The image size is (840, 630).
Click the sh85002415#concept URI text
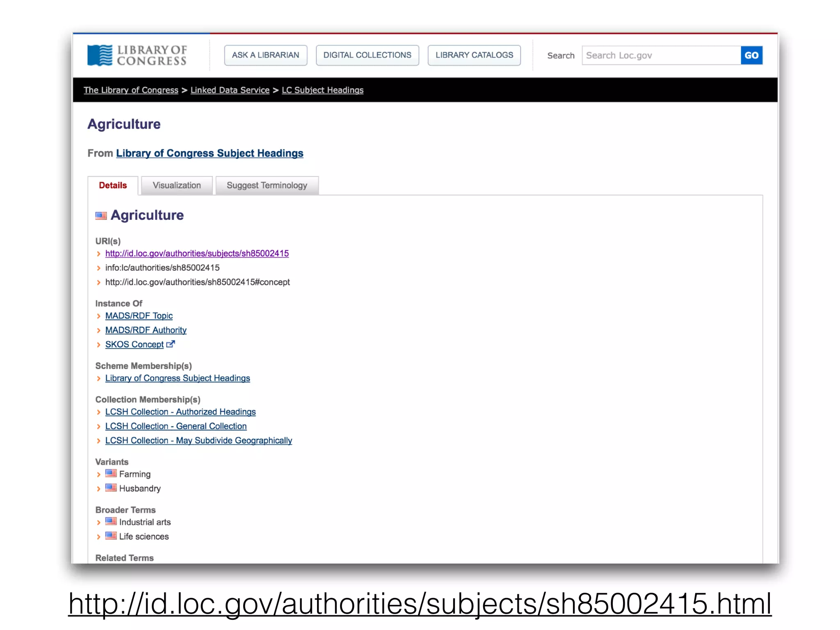click(x=198, y=283)
